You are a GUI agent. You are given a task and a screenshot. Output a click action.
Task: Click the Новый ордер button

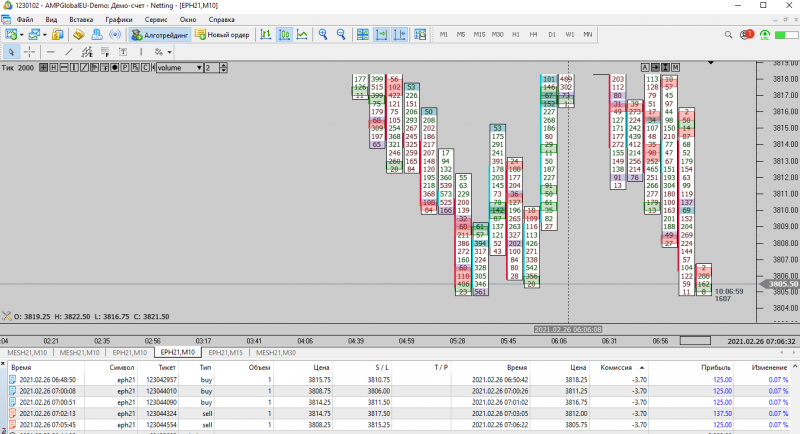222,35
